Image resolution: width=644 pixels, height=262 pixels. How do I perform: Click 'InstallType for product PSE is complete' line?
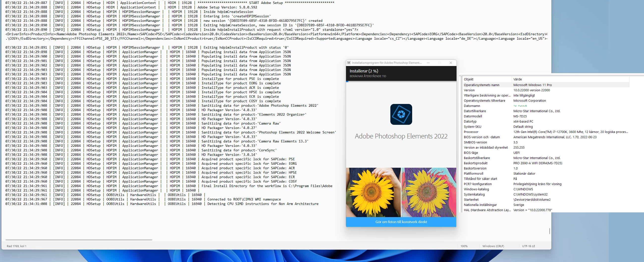click(142, 79)
